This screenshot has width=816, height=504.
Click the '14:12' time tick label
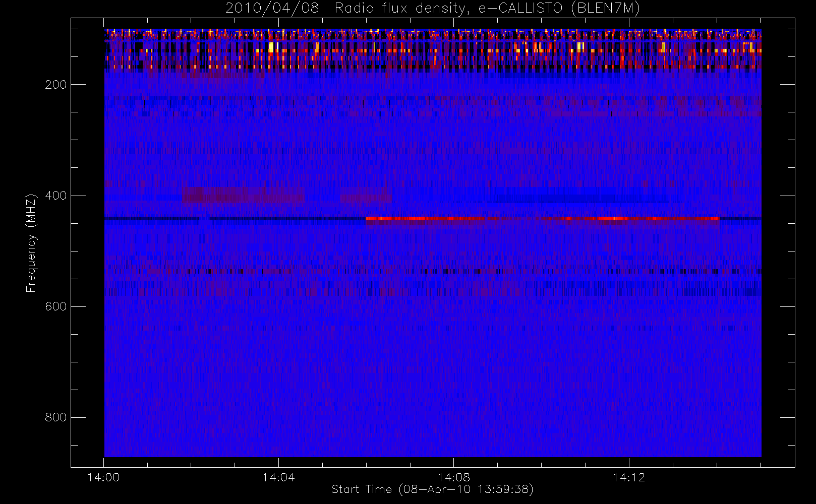click(629, 477)
